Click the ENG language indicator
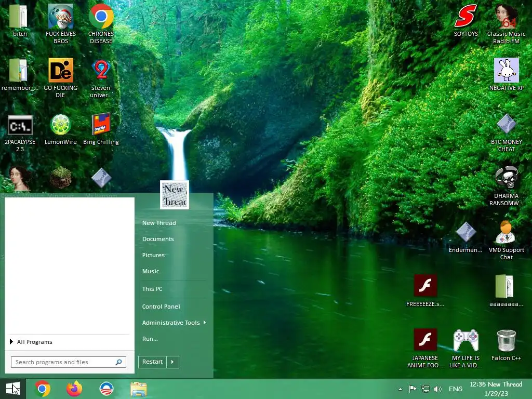 point(455,389)
